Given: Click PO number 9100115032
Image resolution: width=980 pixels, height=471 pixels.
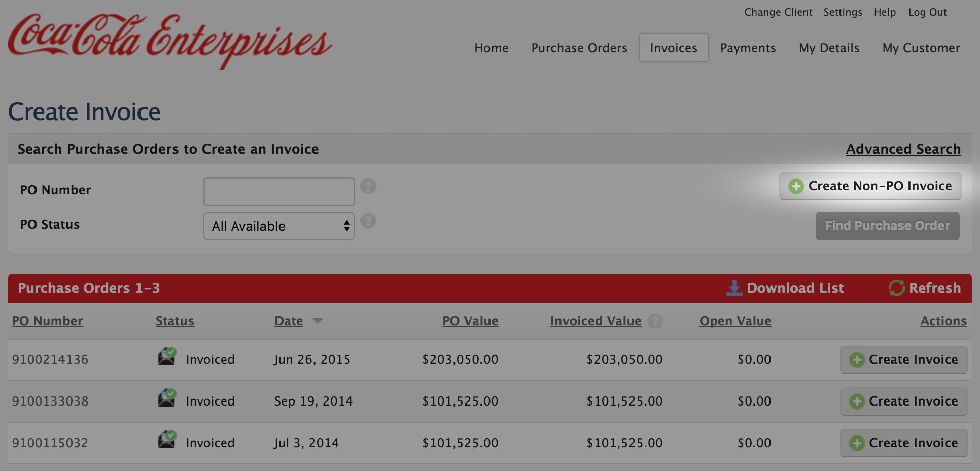Looking at the screenshot, I should point(50,443).
